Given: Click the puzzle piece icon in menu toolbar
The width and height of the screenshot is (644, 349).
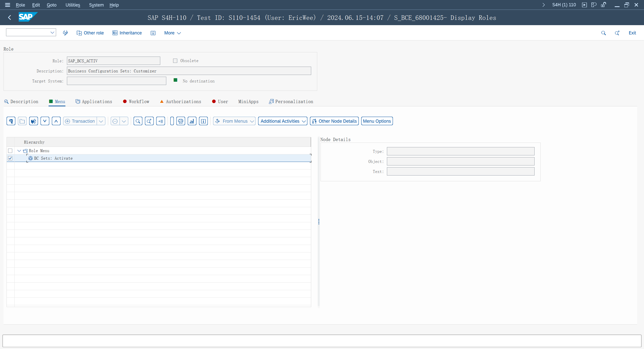Looking at the screenshot, I should [x=33, y=121].
